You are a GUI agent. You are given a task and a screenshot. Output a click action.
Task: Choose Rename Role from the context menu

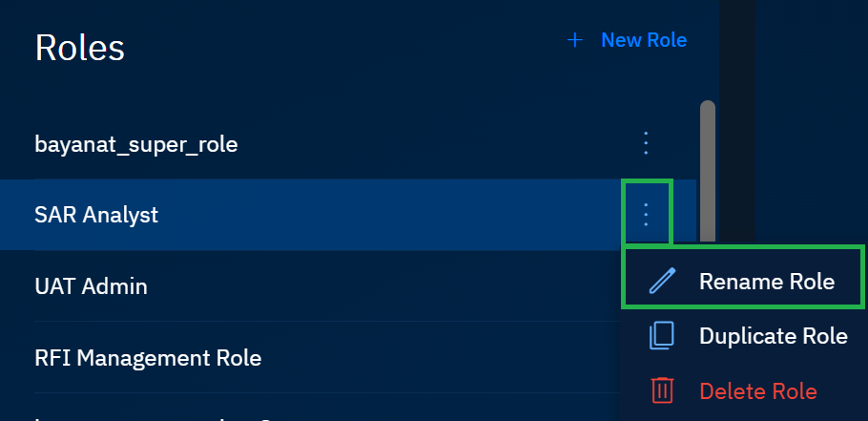pos(766,281)
